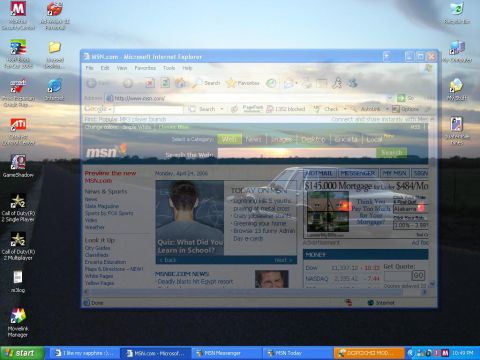
Task: Open the Ad-Aware SE Personal desktop icon
Action: 55,15
